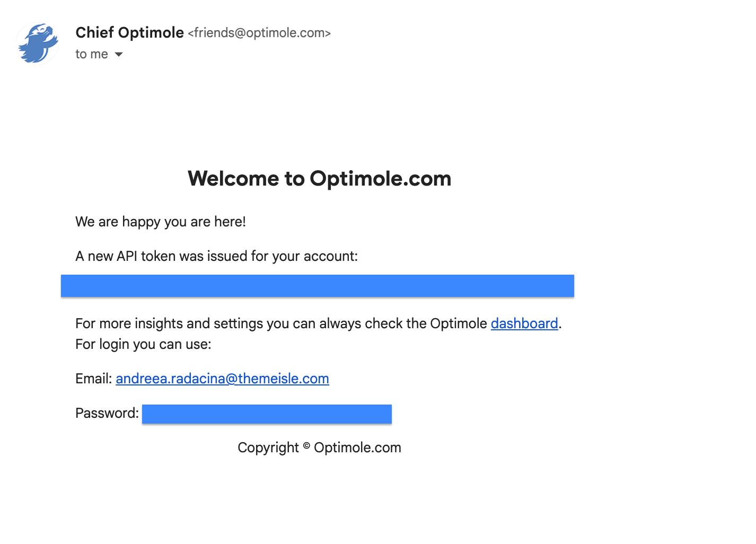This screenshot has height=544, width=756.
Task: Click the footer "Optimole.com" text
Action: [357, 448]
